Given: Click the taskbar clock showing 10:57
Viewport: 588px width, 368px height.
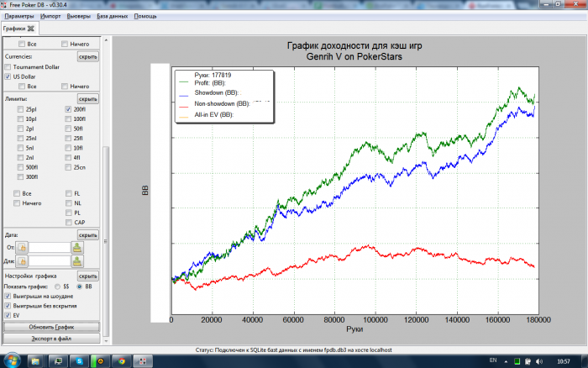Looking at the screenshot, I should [x=564, y=361].
